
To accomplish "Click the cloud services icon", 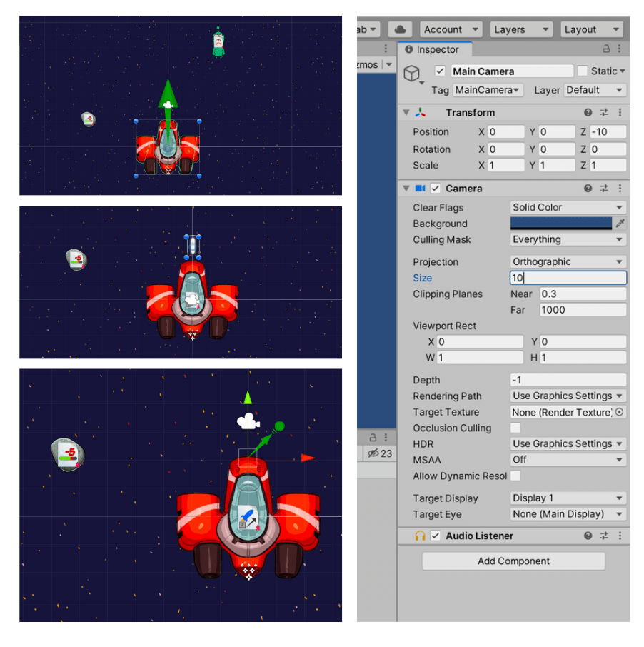I will click(x=401, y=29).
